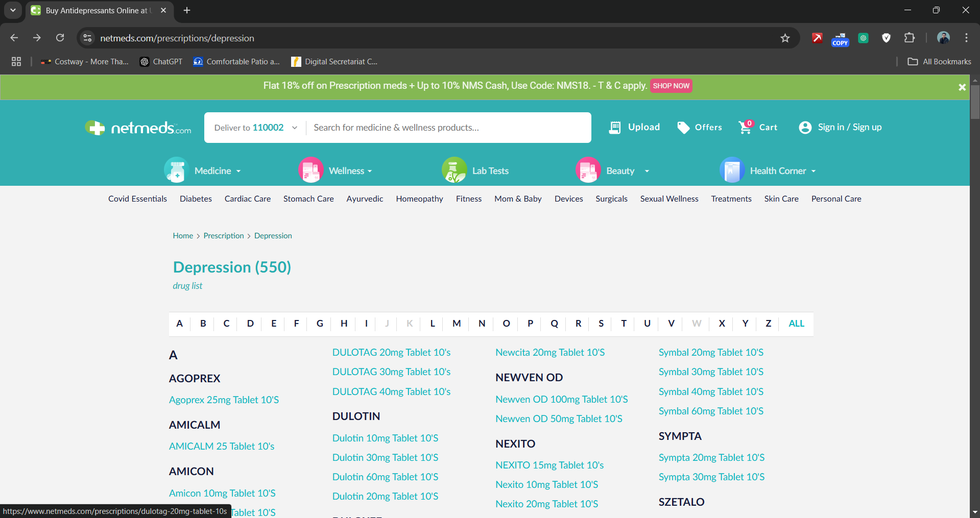This screenshot has width=980, height=518.
Task: Close the Buy Antidepressants Online tab
Action: [163, 10]
